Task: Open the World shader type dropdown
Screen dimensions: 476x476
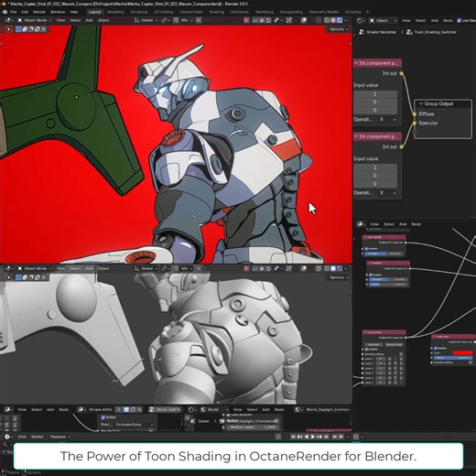Action: [215, 409]
